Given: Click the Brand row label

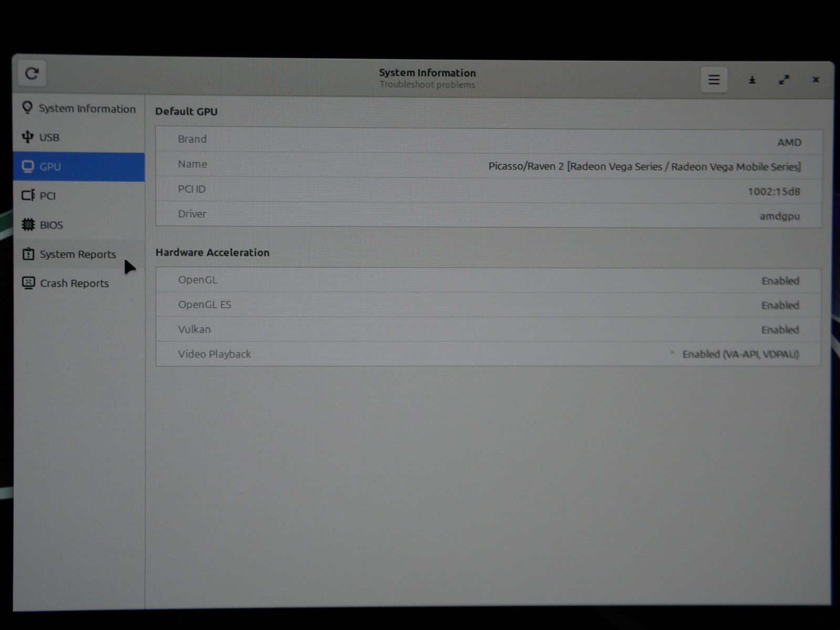Looking at the screenshot, I should pyautogui.click(x=192, y=139).
